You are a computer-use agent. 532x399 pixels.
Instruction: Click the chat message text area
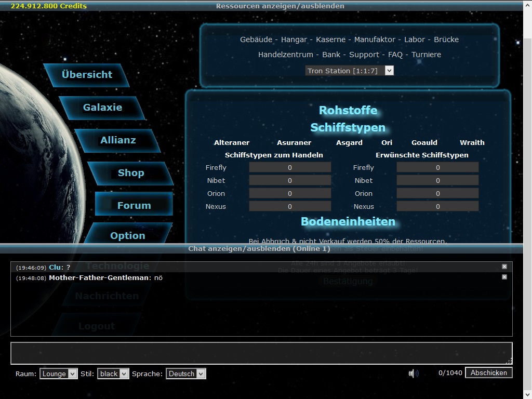point(261,353)
